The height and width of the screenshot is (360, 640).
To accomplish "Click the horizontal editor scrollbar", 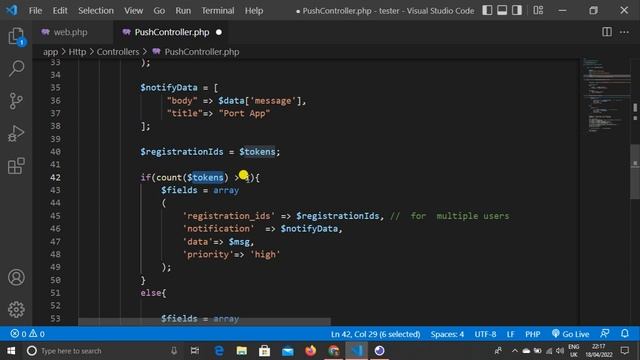I will point(204,322).
